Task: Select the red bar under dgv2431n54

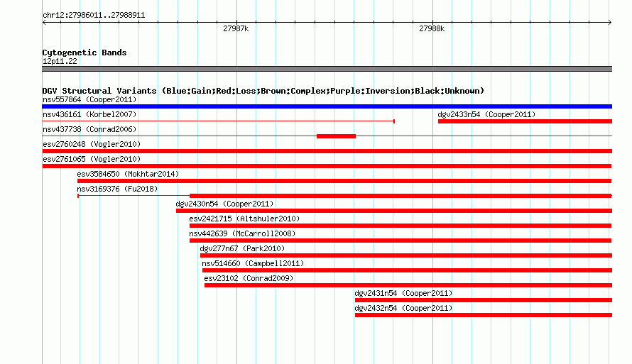Action: click(x=484, y=300)
